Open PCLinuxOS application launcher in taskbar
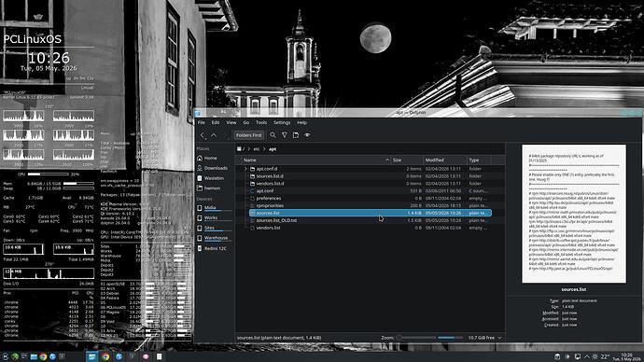This screenshot has width=644, height=362. 5,356
